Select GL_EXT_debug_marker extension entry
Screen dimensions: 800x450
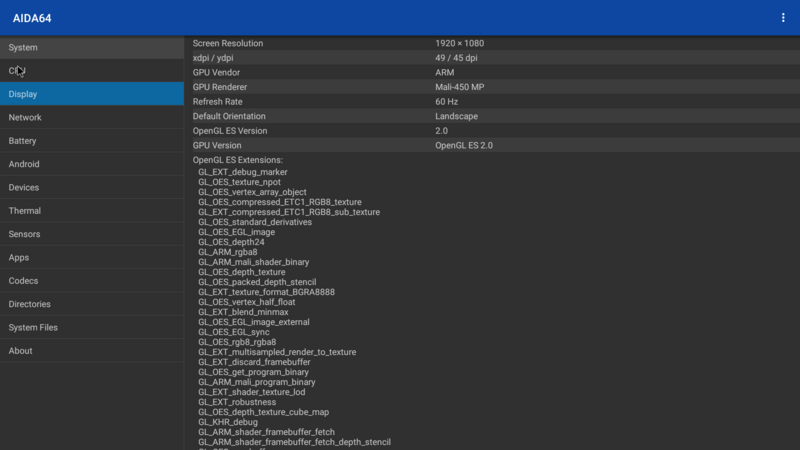point(242,172)
